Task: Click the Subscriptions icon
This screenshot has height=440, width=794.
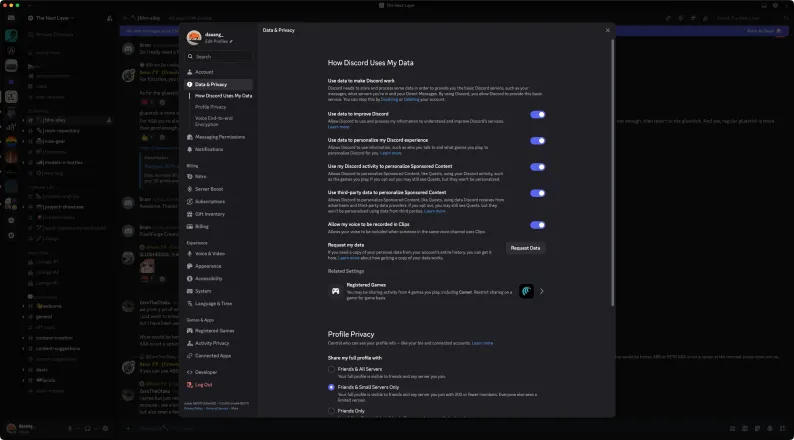Action: pos(190,202)
